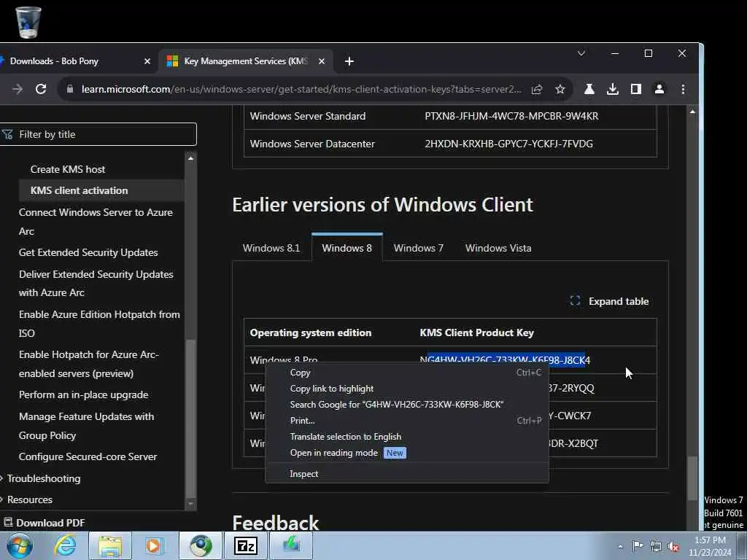747x560 pixels.
Task: Expand the Troubleshooting section
Action: click(x=43, y=478)
